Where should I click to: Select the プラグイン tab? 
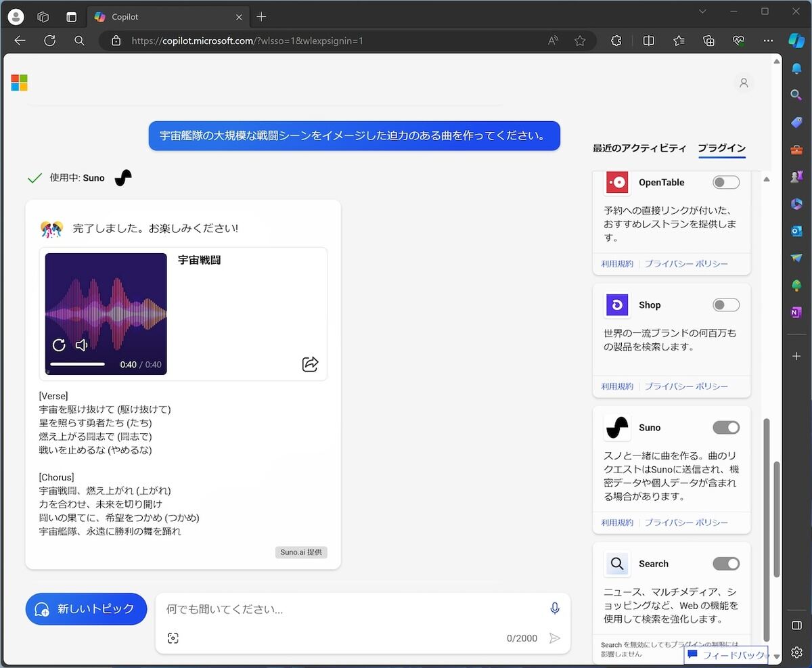pyautogui.click(x=722, y=148)
